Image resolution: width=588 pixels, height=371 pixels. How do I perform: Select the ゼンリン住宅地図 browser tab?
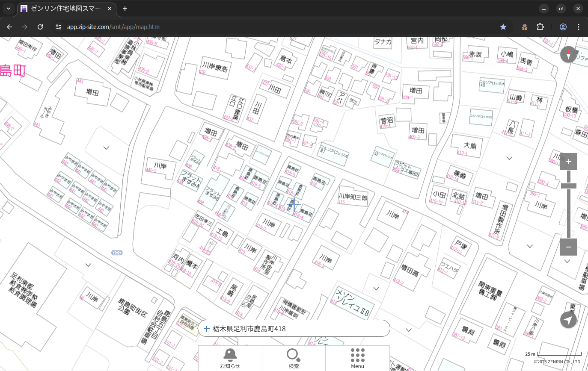tap(66, 9)
